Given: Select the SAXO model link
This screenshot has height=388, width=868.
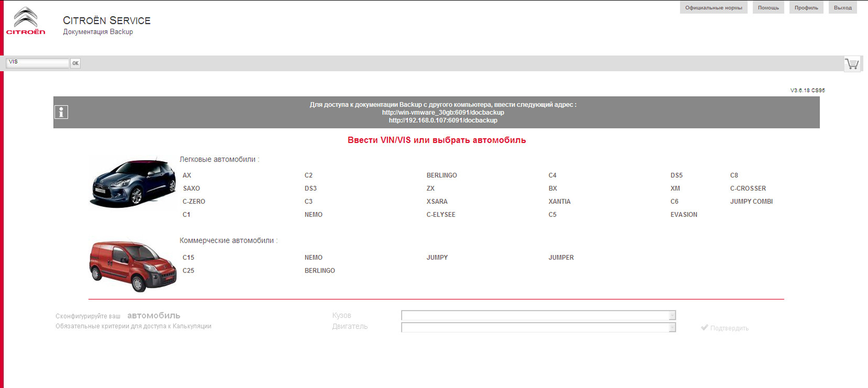Looking at the screenshot, I should coord(191,188).
